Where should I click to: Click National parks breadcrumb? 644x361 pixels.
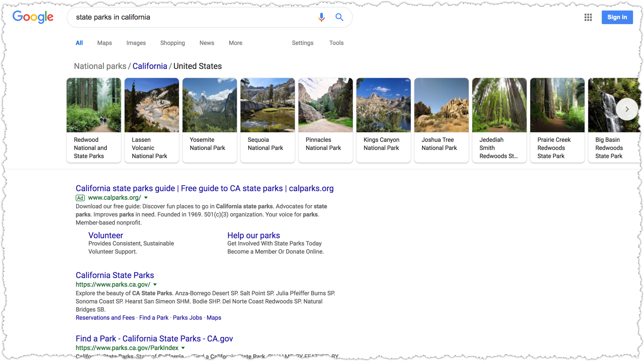[x=100, y=66]
